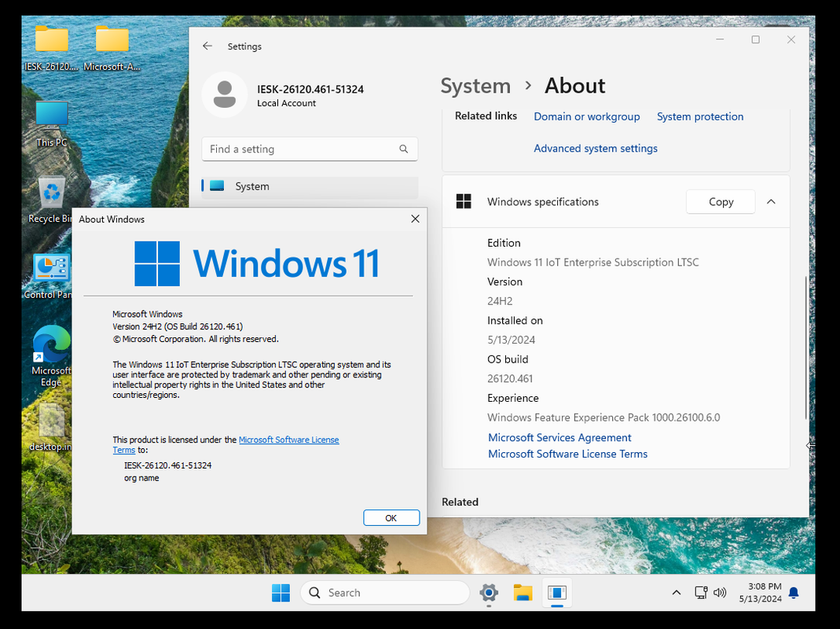Open volume speaker icon in the tray
Image resolution: width=840 pixels, height=629 pixels.
tap(720, 593)
